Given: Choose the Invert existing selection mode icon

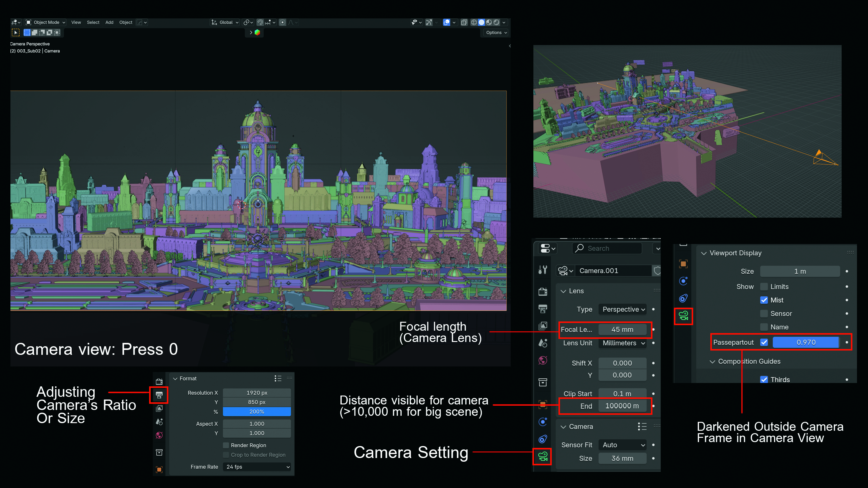Looking at the screenshot, I should tap(50, 32).
